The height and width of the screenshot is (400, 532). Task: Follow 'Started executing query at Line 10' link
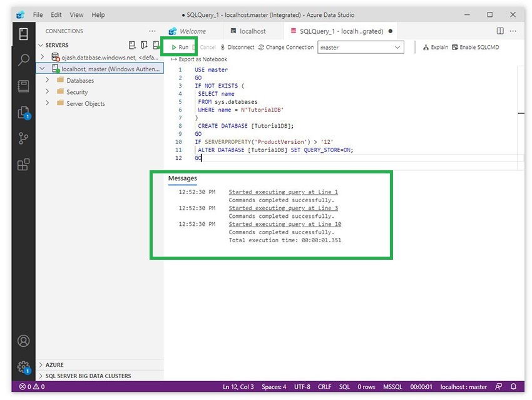click(285, 224)
